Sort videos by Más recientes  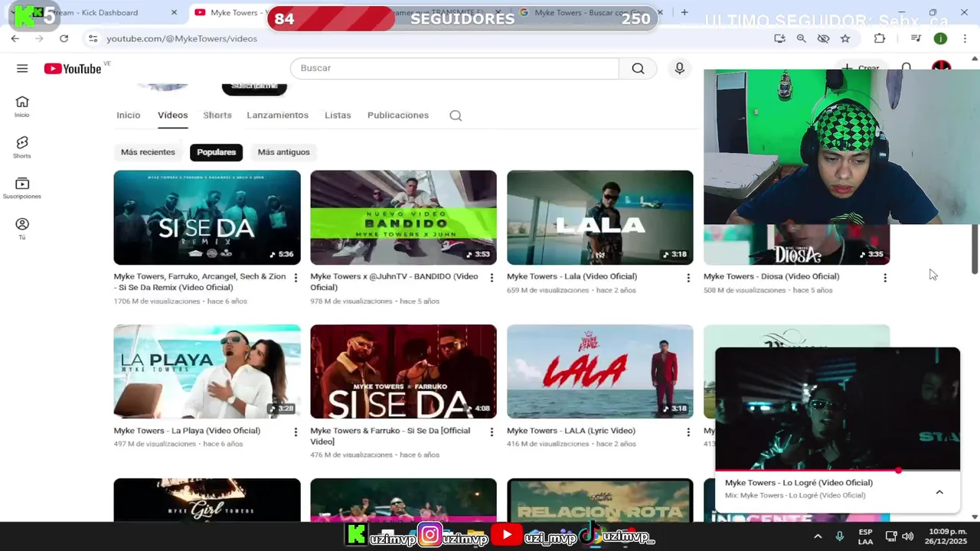pyautogui.click(x=148, y=152)
